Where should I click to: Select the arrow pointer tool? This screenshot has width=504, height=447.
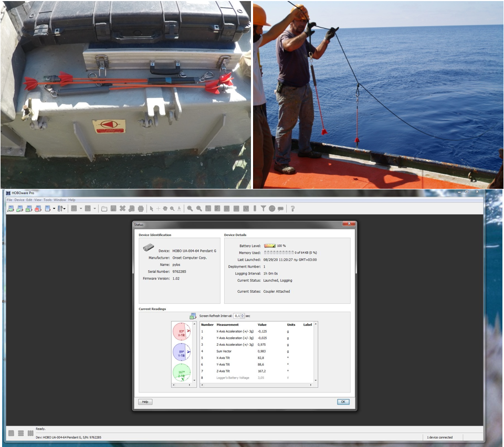(x=151, y=209)
